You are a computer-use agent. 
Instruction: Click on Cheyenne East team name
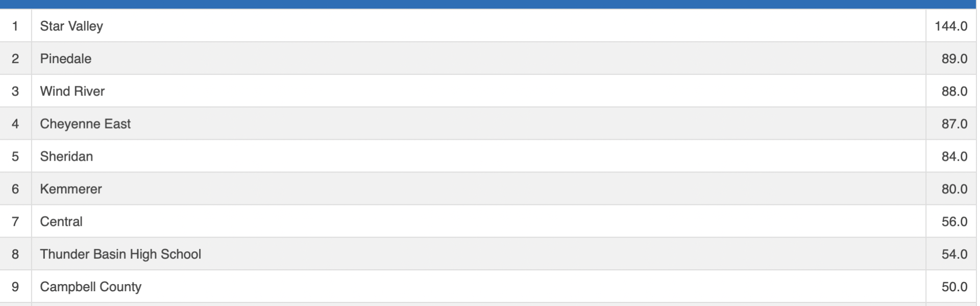coord(85,124)
